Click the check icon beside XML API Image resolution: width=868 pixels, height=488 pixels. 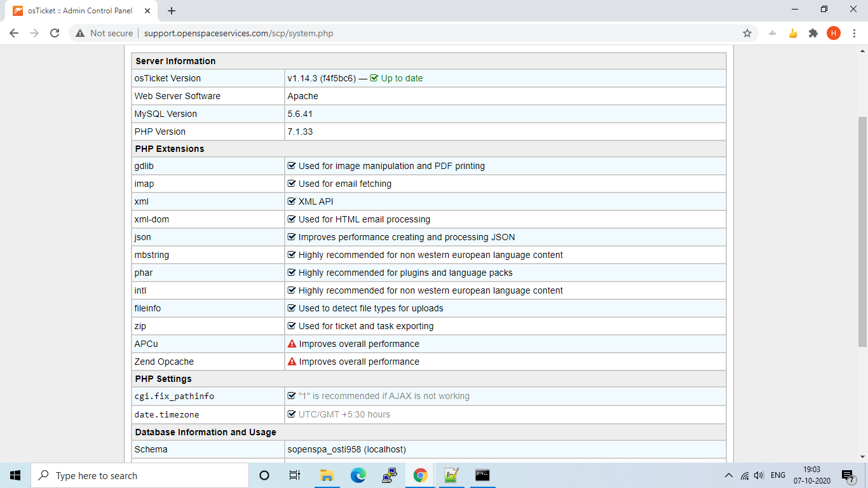[292, 201]
